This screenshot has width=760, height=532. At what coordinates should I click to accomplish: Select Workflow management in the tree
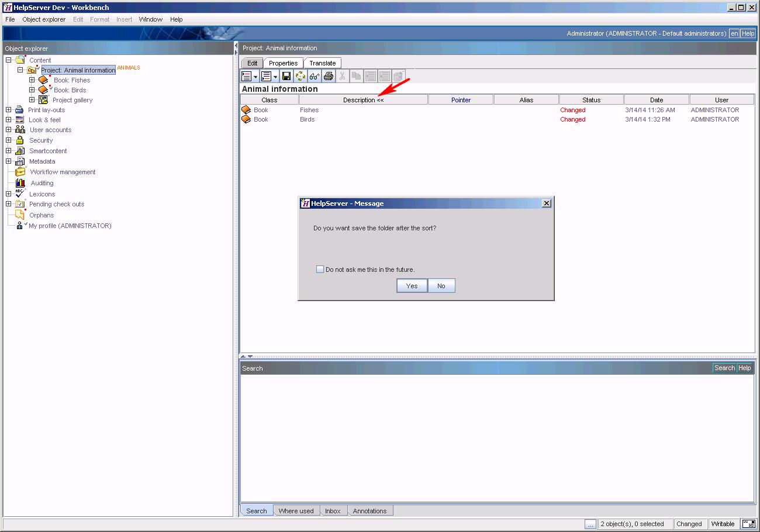(63, 172)
